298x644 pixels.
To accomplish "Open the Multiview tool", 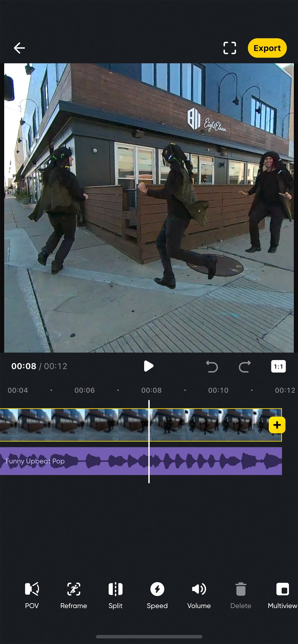I will tap(282, 595).
